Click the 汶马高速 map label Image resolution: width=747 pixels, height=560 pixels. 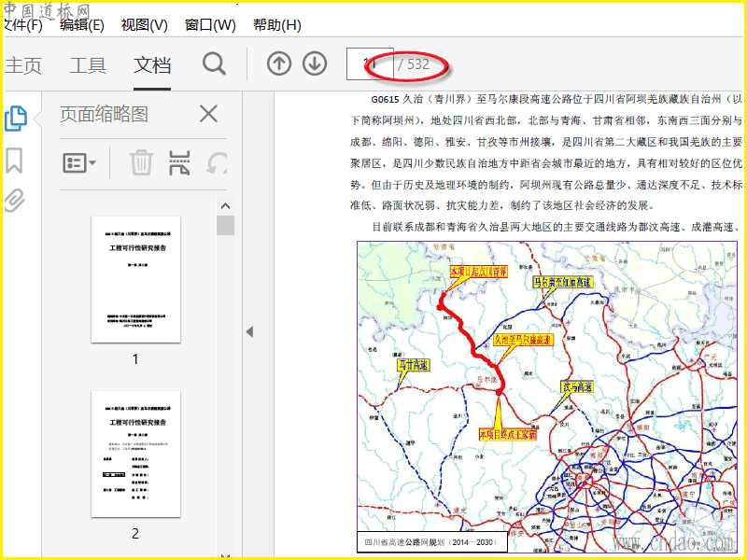coord(577,386)
